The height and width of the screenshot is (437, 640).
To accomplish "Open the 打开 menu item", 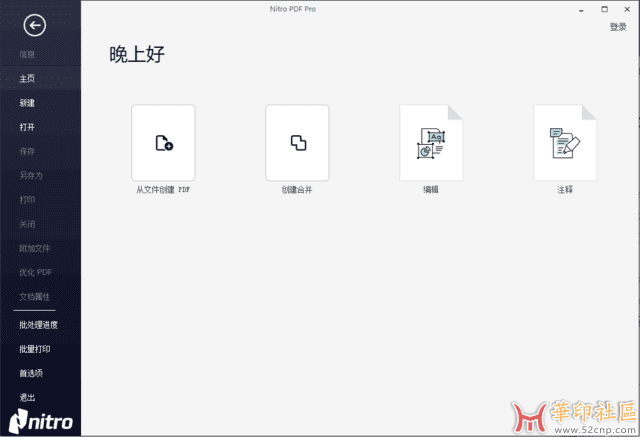I will click(28, 127).
